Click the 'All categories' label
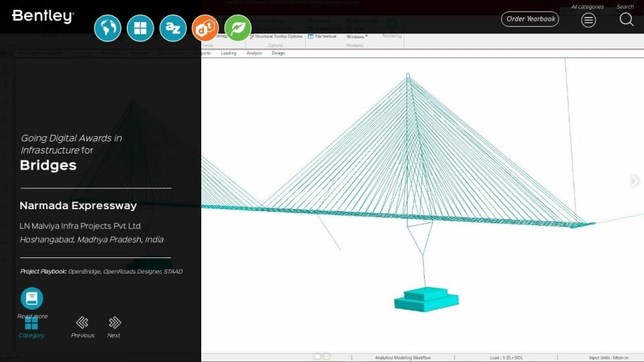The image size is (644, 362). click(588, 7)
